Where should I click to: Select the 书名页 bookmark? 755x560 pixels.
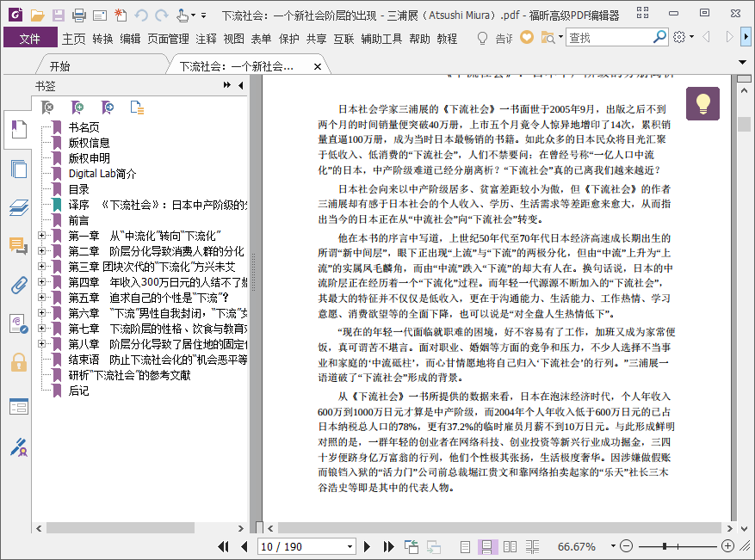click(x=84, y=127)
